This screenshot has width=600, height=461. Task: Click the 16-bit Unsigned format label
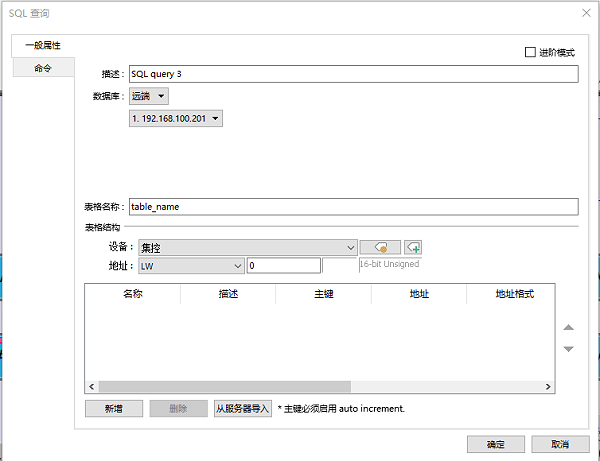click(390, 264)
